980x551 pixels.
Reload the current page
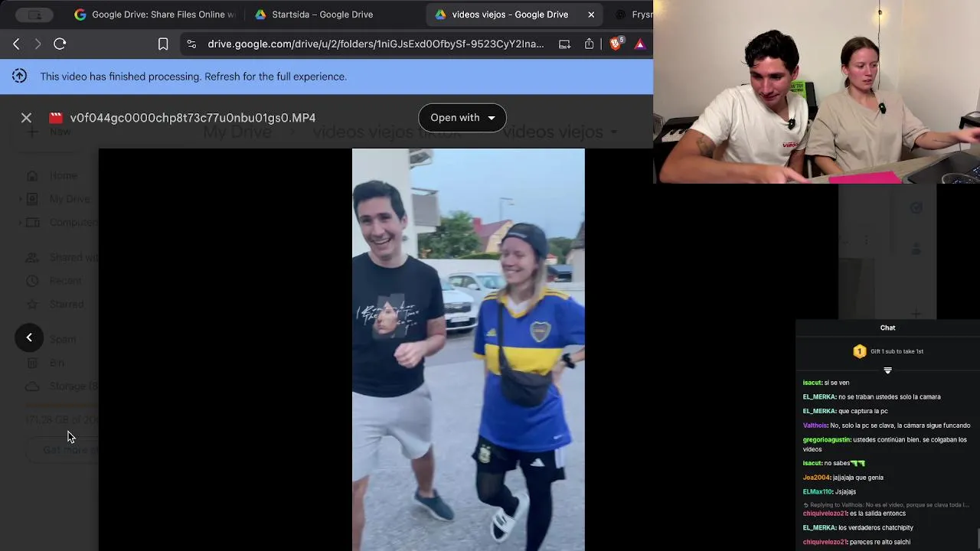pyautogui.click(x=60, y=44)
